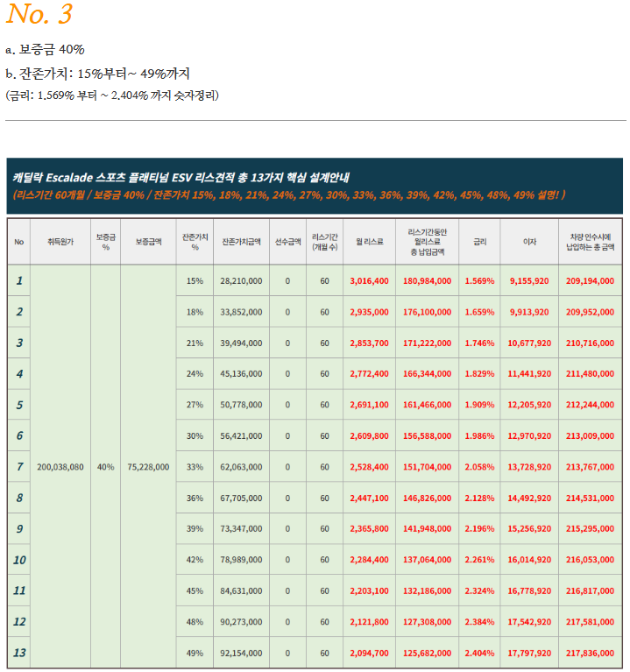Click total amount '213,009,000'

coord(591,435)
